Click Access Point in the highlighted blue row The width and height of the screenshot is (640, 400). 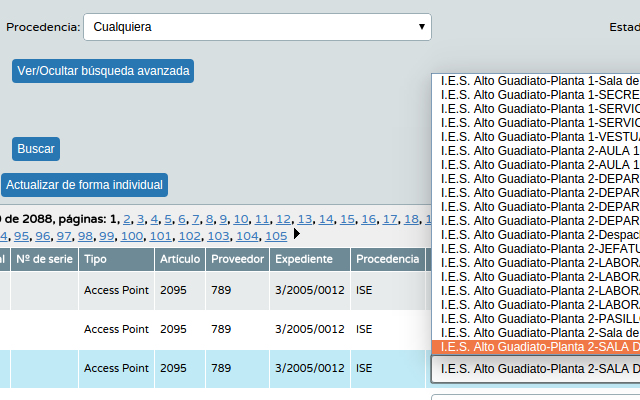coord(116,368)
